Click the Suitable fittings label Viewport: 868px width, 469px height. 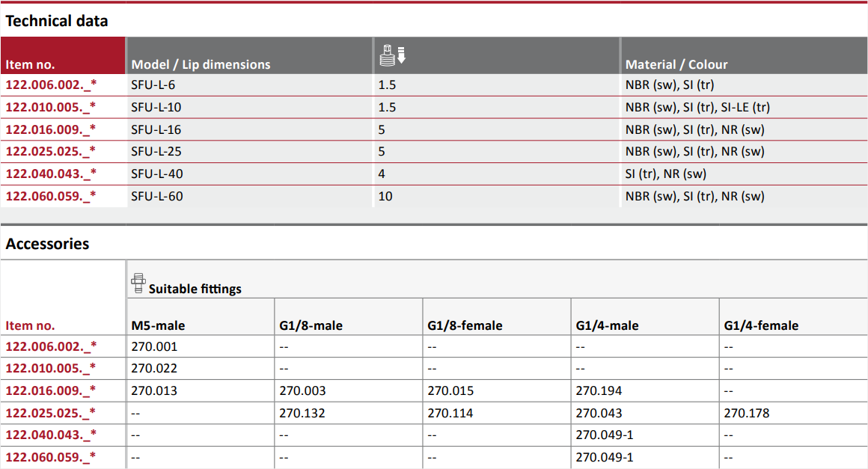[x=195, y=289]
